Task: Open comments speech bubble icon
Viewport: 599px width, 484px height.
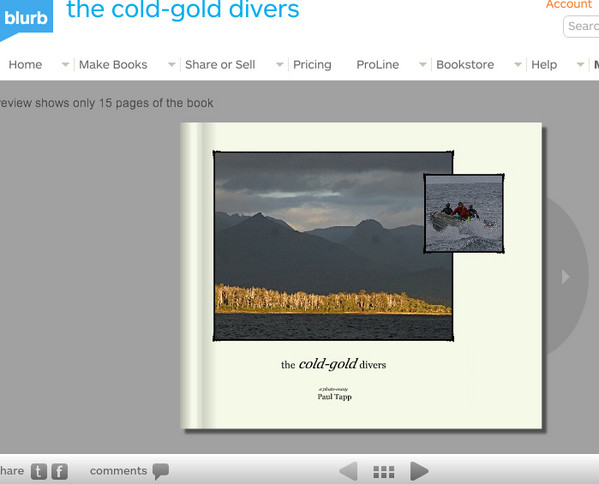Action: (x=161, y=471)
